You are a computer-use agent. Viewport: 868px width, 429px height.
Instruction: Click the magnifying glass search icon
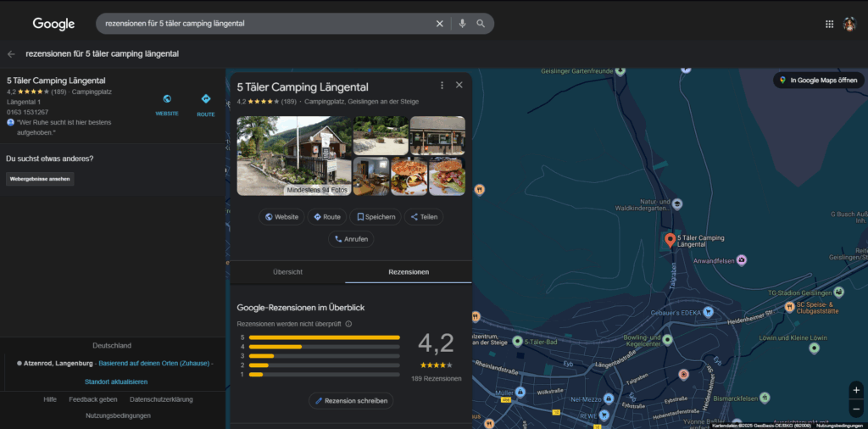click(481, 24)
